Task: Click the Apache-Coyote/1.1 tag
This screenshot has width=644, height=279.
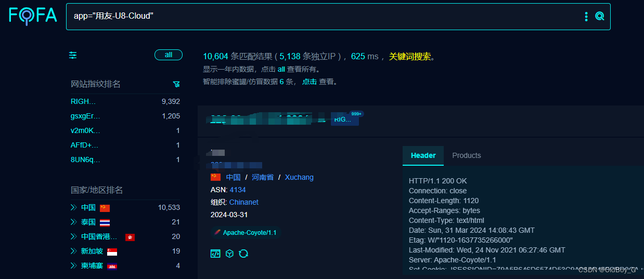Action: click(x=246, y=233)
